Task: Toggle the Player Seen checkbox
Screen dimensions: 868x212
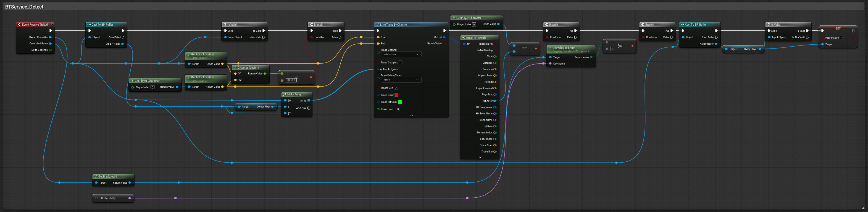Action: 842,38
